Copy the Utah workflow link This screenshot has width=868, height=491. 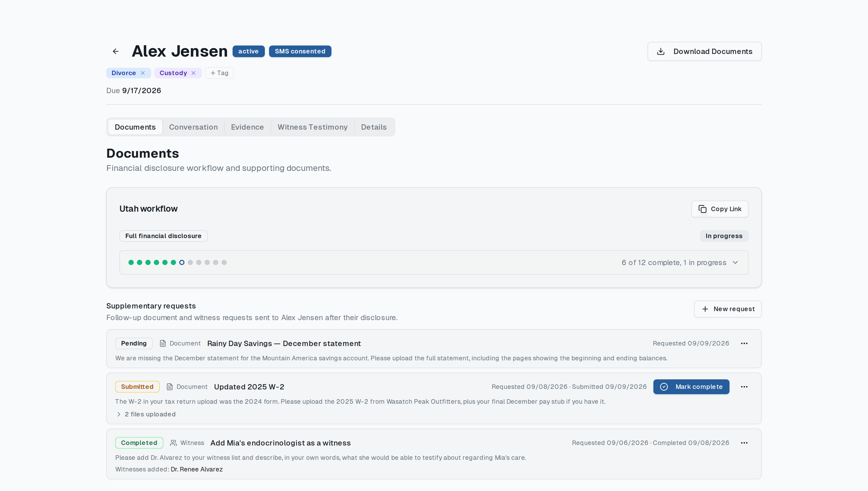(x=720, y=209)
